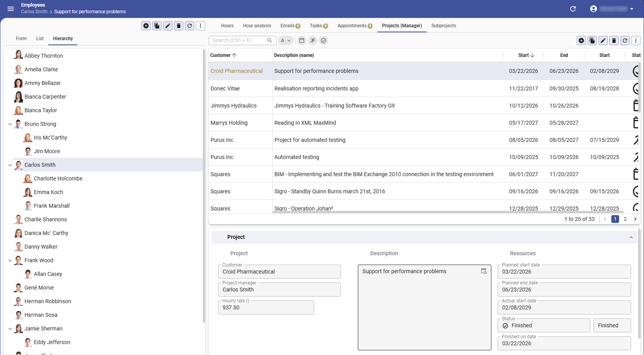
Task: Select Charlotte Holcombe in hierarchy
Action: coord(58,178)
